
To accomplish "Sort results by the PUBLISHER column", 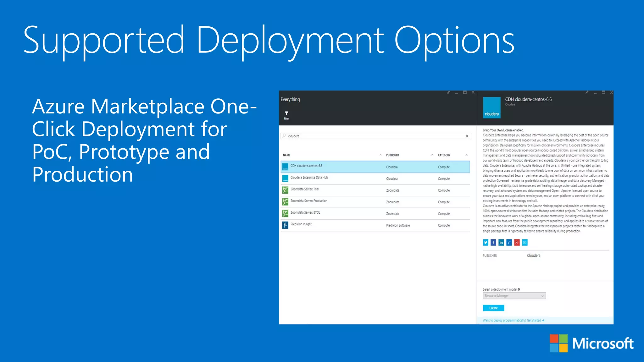I will click(392, 155).
